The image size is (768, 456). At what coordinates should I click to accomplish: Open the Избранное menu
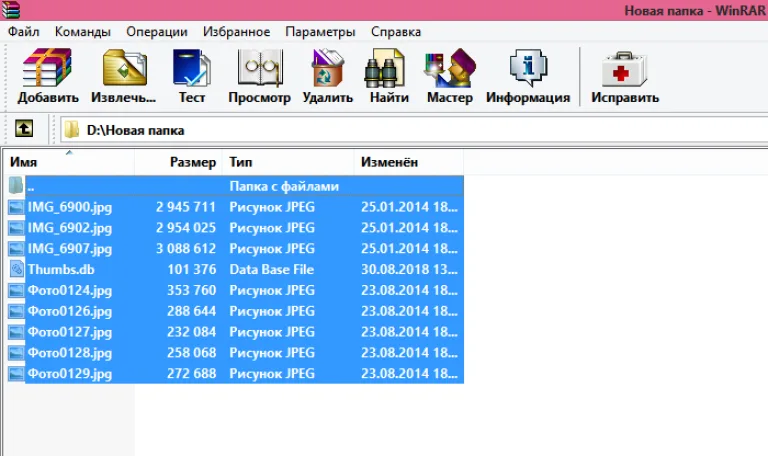point(237,32)
